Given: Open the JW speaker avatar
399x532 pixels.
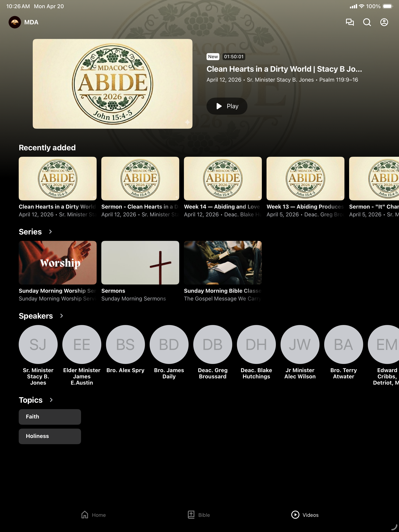Looking at the screenshot, I should (300, 344).
